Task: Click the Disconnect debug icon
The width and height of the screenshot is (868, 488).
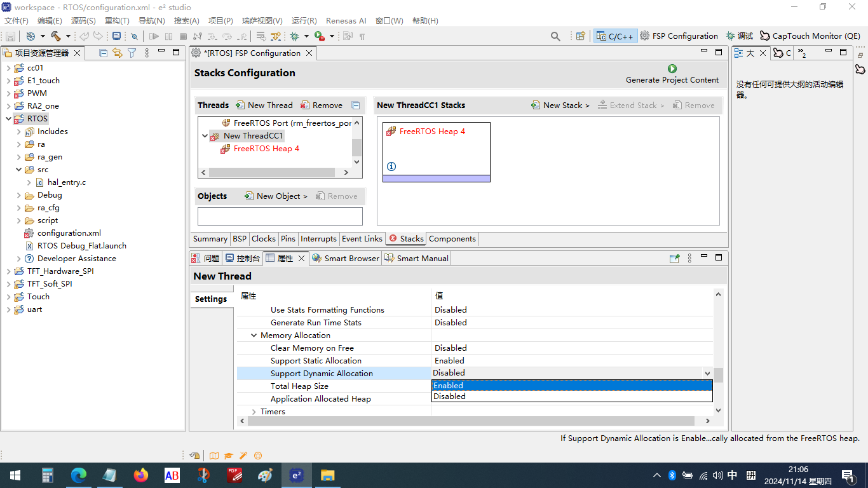Action: 198,36
